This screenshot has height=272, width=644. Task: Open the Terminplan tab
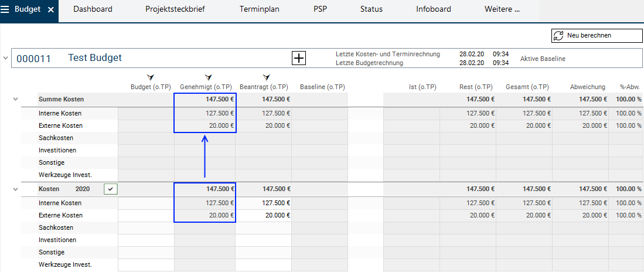(260, 9)
